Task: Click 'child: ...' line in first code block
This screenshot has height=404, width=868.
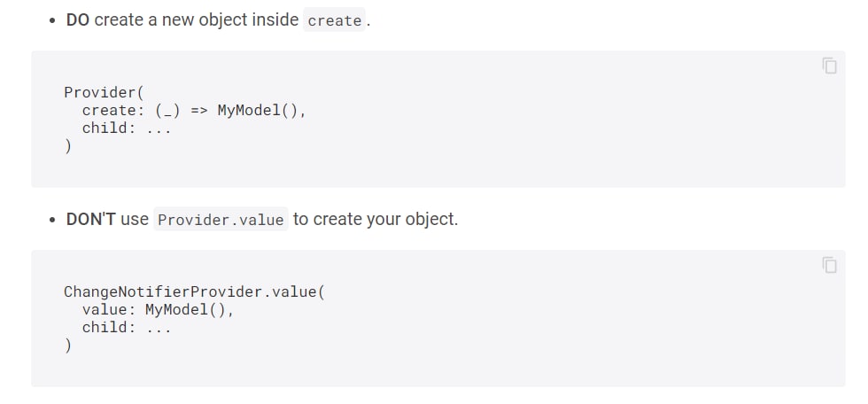Action: [127, 128]
